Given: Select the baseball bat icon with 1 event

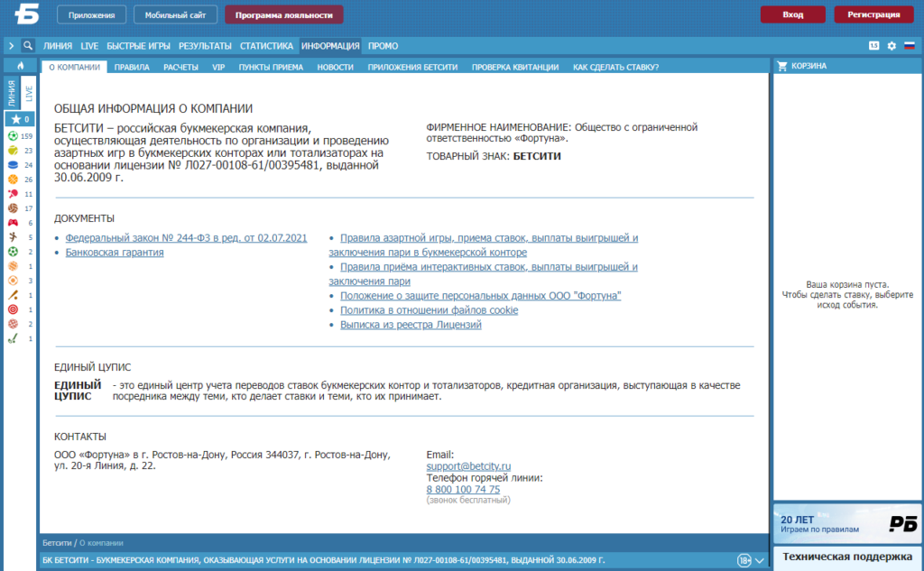Looking at the screenshot, I should click(x=13, y=295).
